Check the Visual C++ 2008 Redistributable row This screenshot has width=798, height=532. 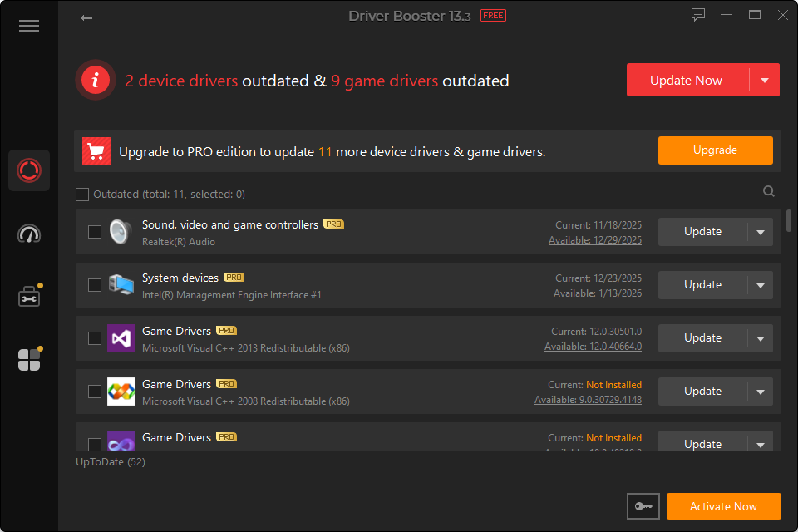(x=95, y=392)
